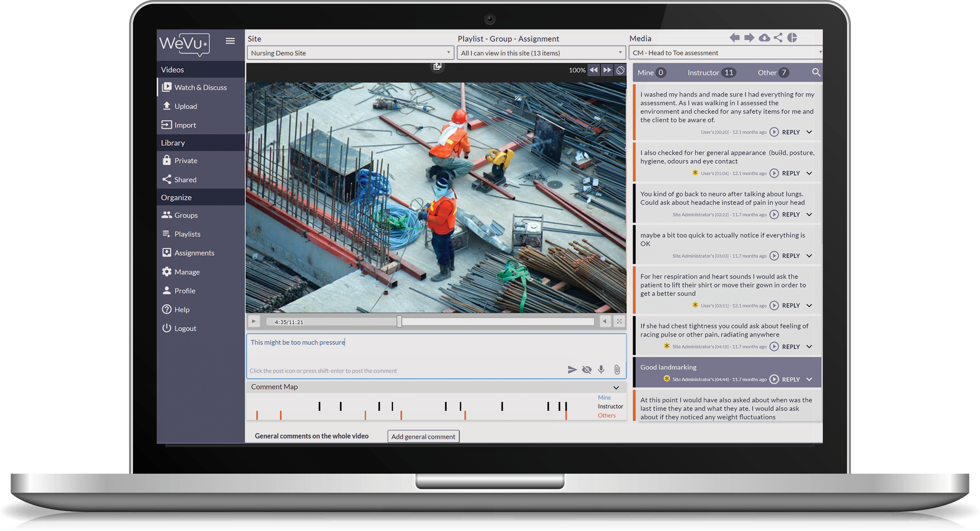
Task: Toggle the volume mute button on the player
Action: pyautogui.click(x=605, y=321)
